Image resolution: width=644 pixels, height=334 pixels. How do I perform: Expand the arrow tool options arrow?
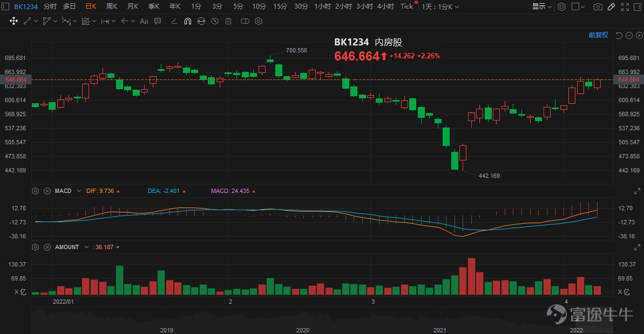[133, 21]
